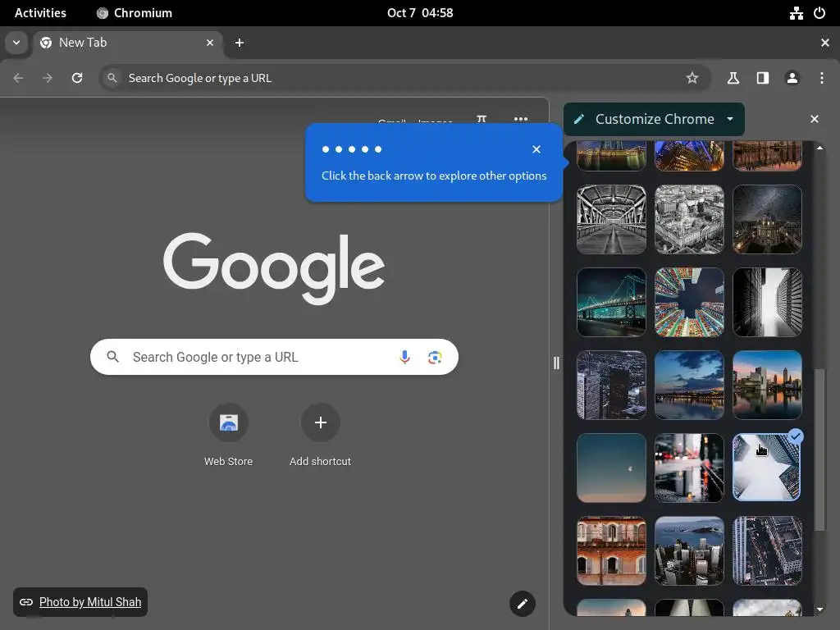The width and height of the screenshot is (840, 630).
Task: Close the New Tab tab
Action: coord(210,43)
